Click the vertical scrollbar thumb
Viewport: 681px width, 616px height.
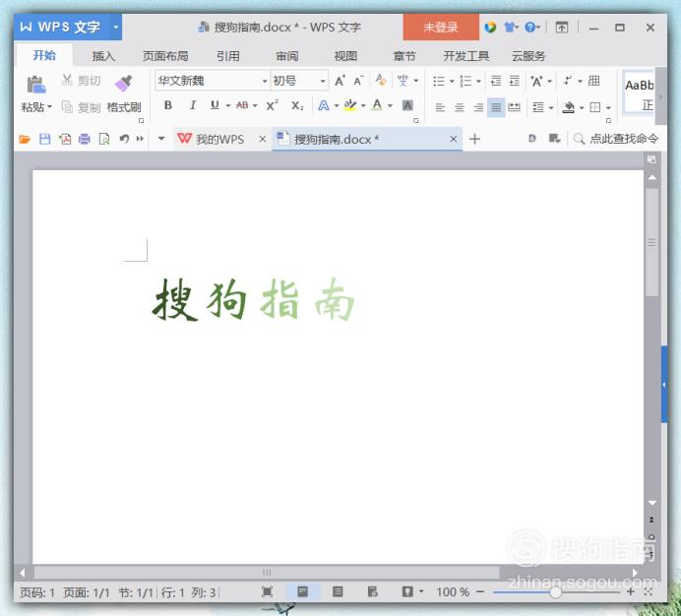click(651, 242)
